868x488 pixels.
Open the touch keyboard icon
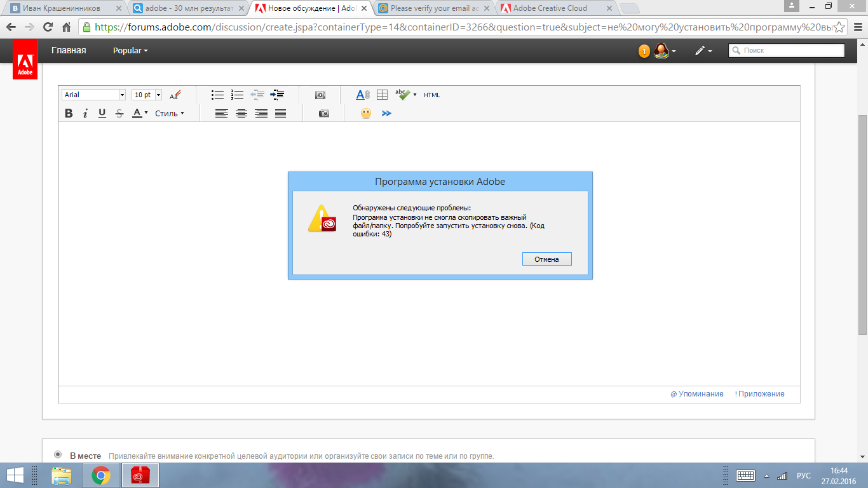[745, 475]
